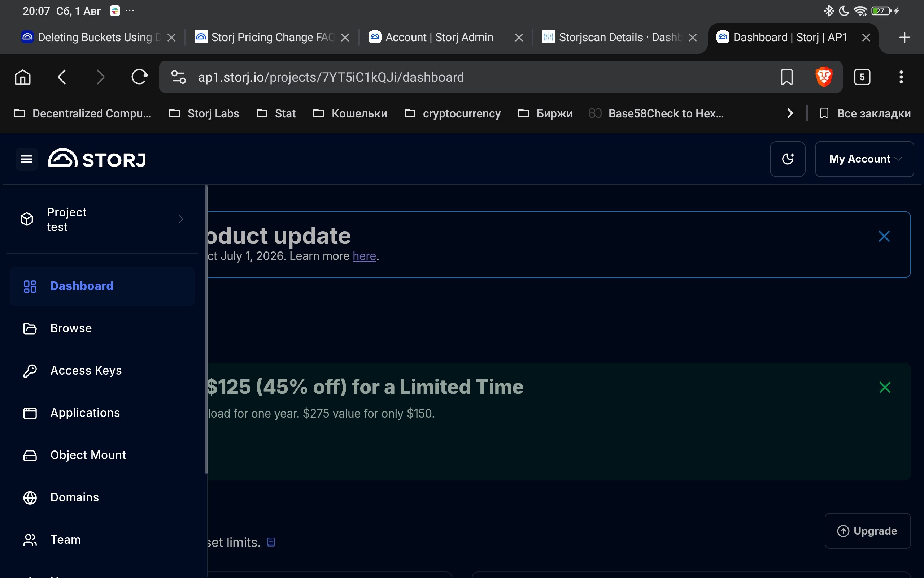Open a new browser tab
Screen dimensions: 924x578
pos(905,38)
